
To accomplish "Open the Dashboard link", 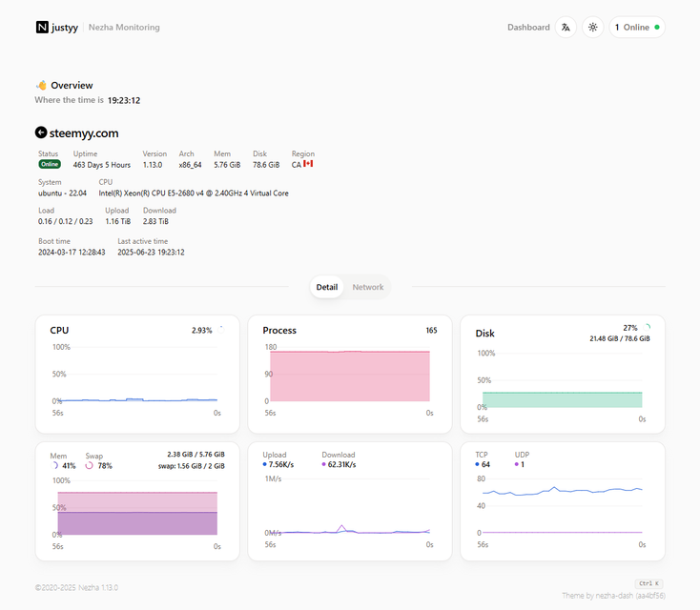I will coord(528,28).
